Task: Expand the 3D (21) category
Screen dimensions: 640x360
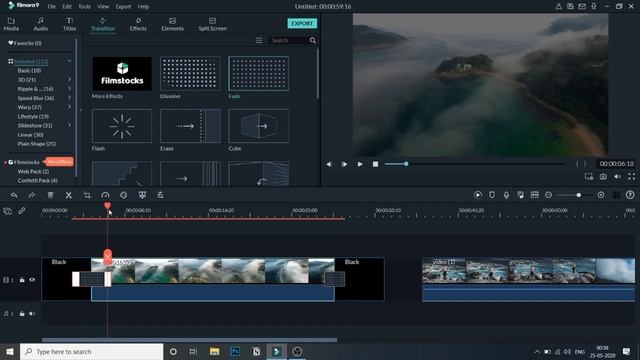Action: tap(69, 80)
